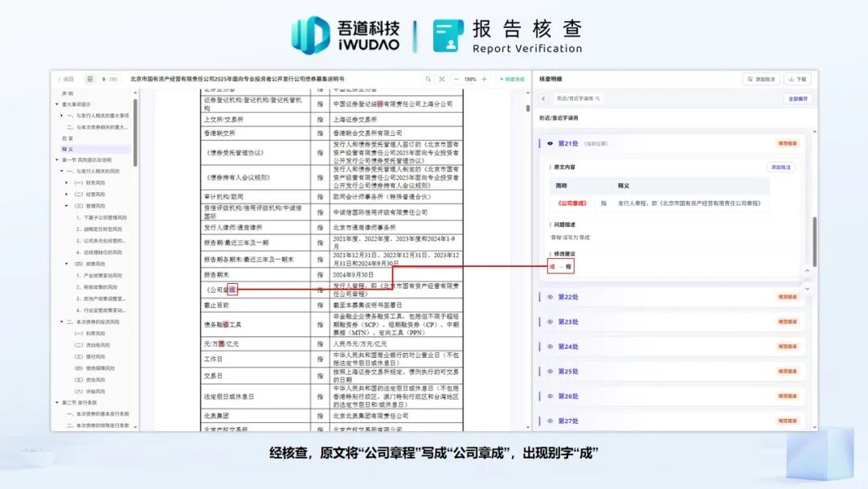Click the 添加批注 button beside 原文内容
This screenshot has height=489, width=868.
pos(781,166)
